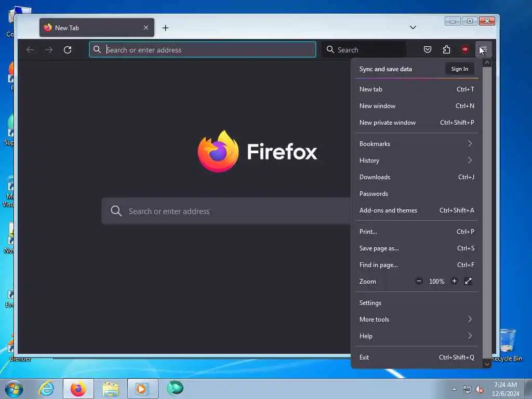Image resolution: width=532 pixels, height=399 pixels.
Task: Open Downloads from the menu
Action: [417, 177]
